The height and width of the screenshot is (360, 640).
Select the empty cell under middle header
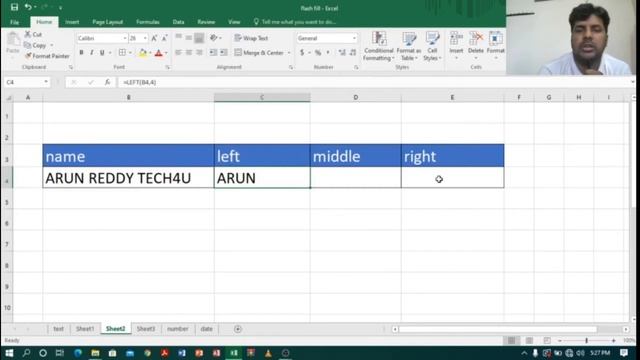(x=356, y=178)
